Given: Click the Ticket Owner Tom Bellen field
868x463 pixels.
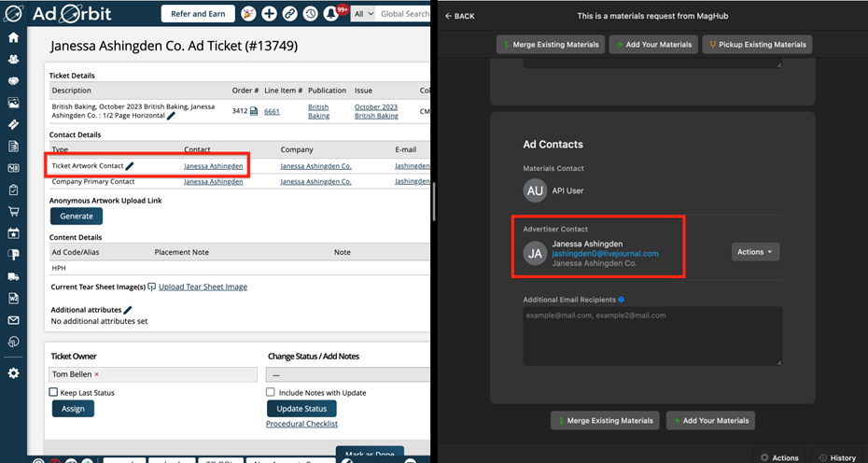Looking at the screenshot, I should (x=153, y=375).
